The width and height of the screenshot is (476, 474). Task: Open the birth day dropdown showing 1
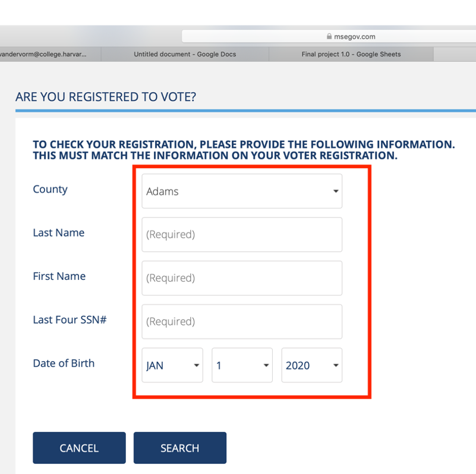(x=242, y=365)
